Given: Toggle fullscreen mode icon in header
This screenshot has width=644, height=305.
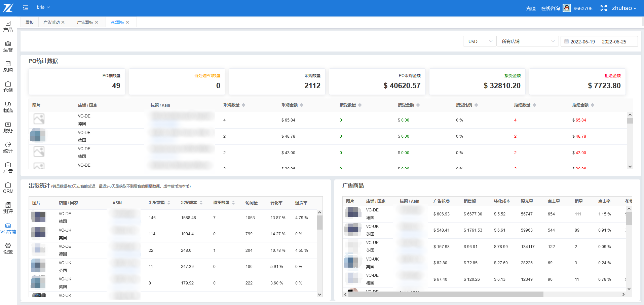Looking at the screenshot, I should tap(604, 8).
